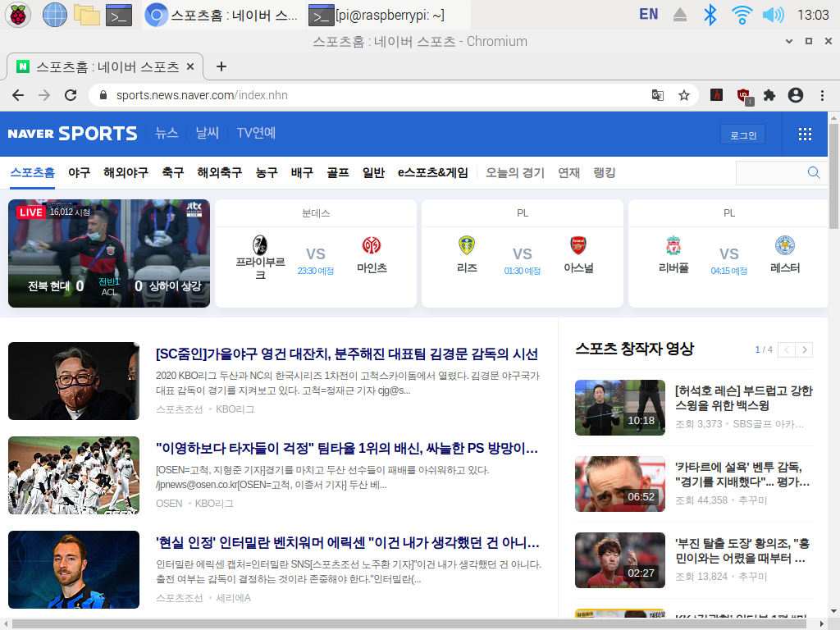Open the 연재 menu item

pyautogui.click(x=569, y=173)
